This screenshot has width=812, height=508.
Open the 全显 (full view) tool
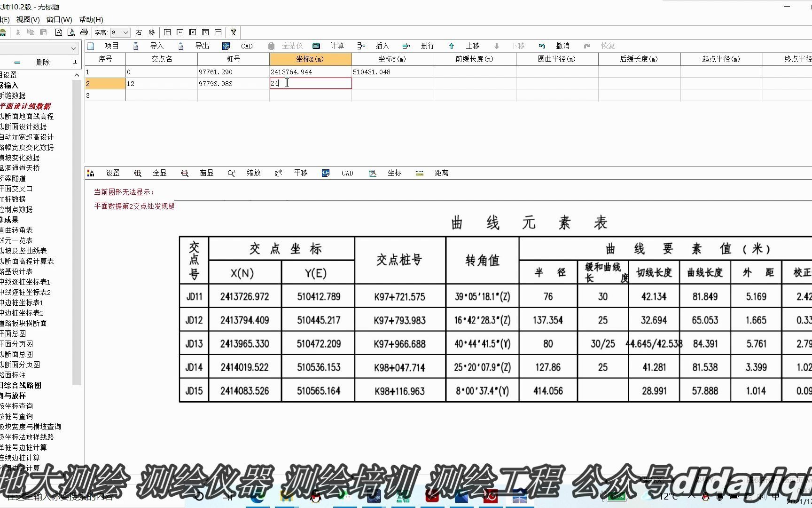coord(159,173)
